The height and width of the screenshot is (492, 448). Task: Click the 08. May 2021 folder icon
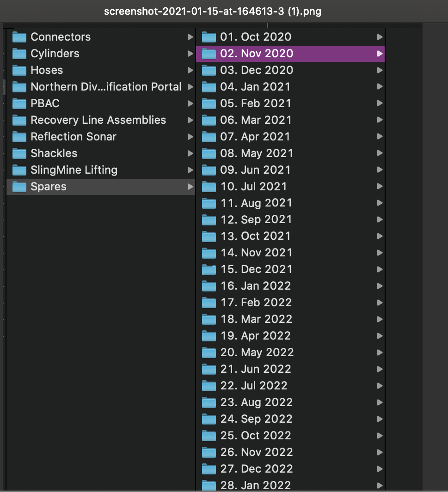click(x=209, y=153)
